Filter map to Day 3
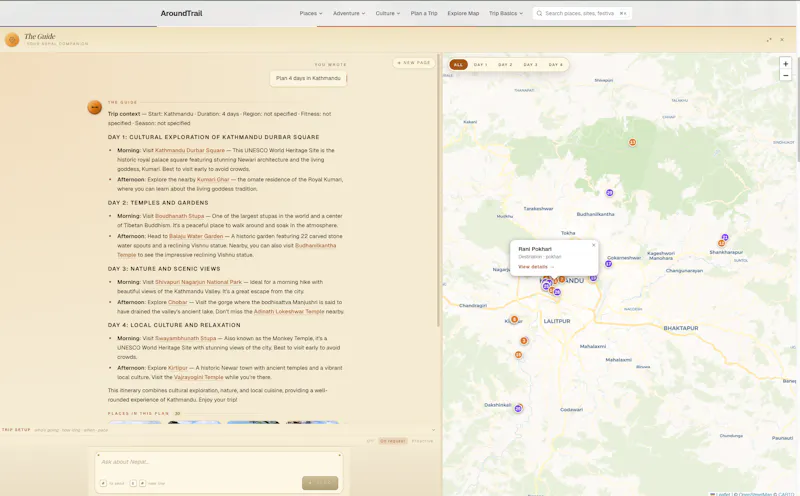This screenshot has height=496, width=800. [531, 65]
